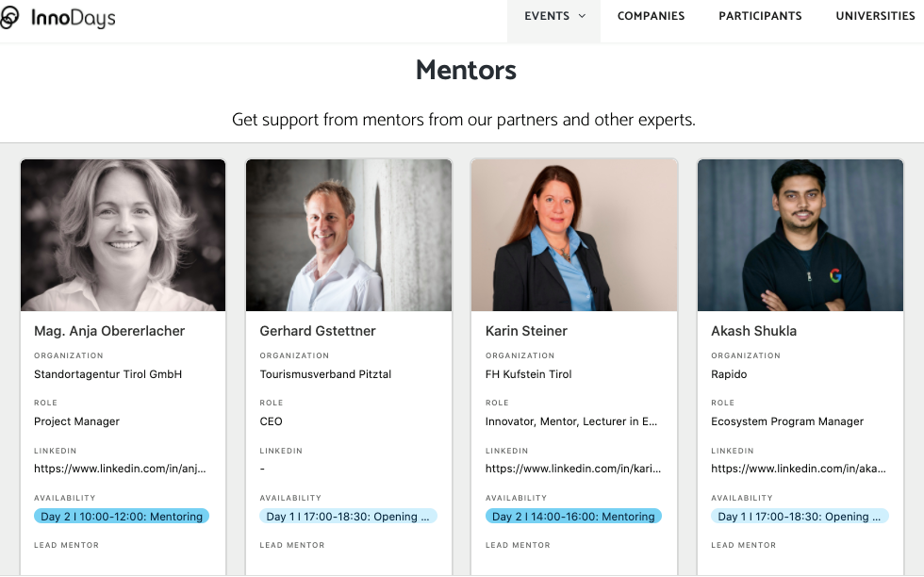Open the Universities menu item

coord(875,16)
